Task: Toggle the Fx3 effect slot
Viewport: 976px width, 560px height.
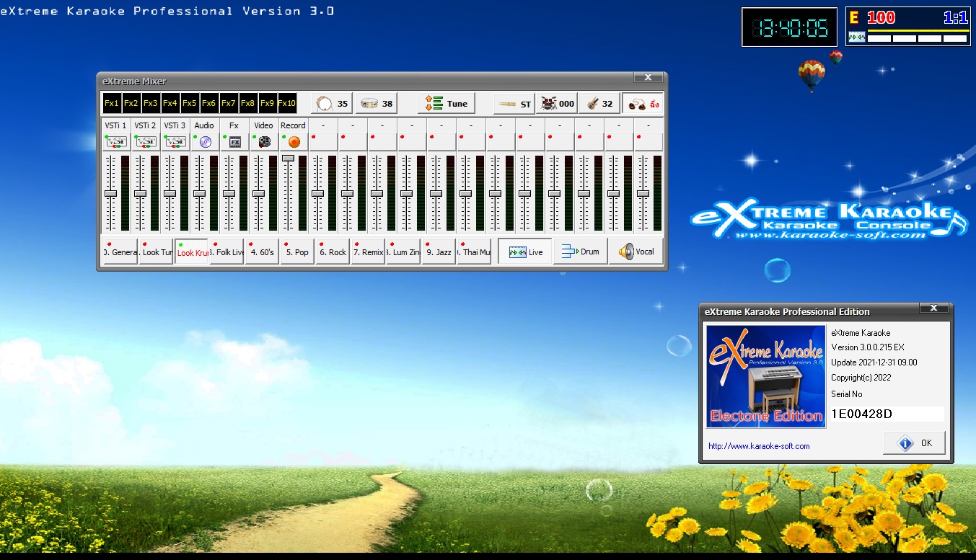Action: coord(151,104)
